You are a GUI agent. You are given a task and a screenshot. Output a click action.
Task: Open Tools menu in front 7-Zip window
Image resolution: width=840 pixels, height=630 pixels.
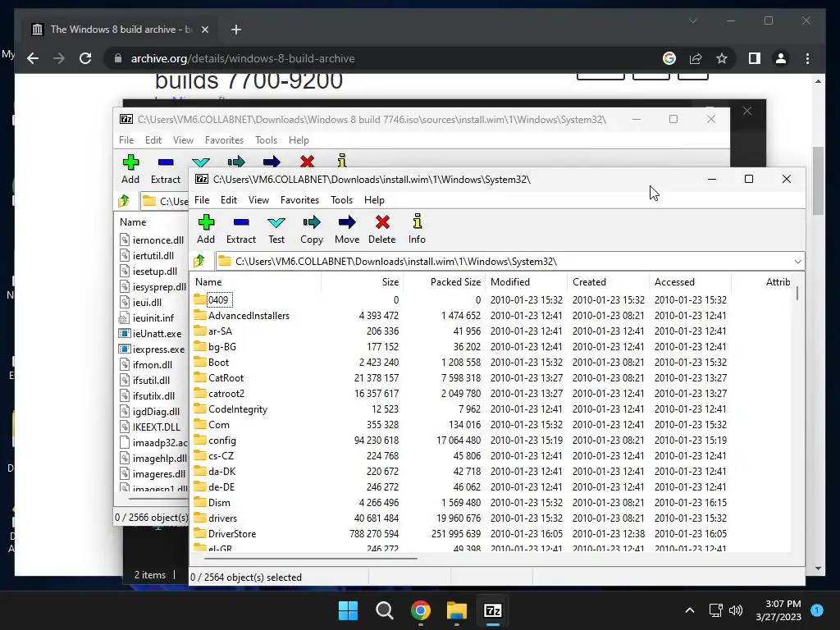tap(342, 200)
